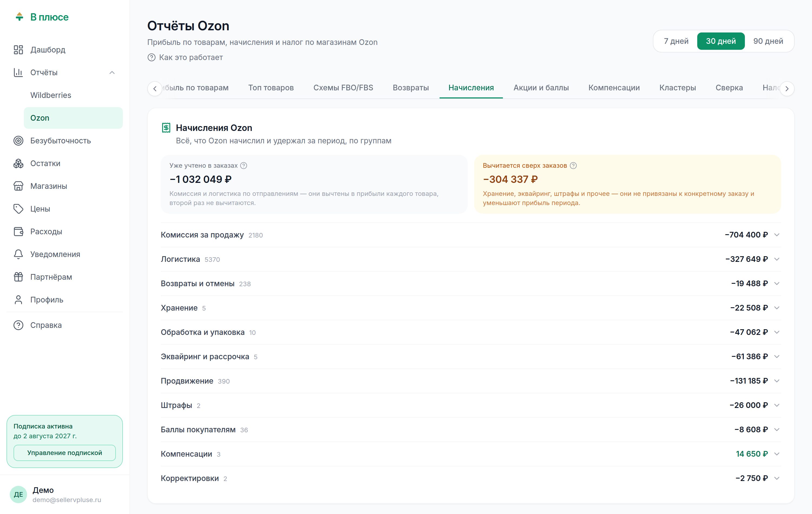The width and height of the screenshot is (812, 514).
Task: Expand the Комиссия за продажу row
Action: 471,235
